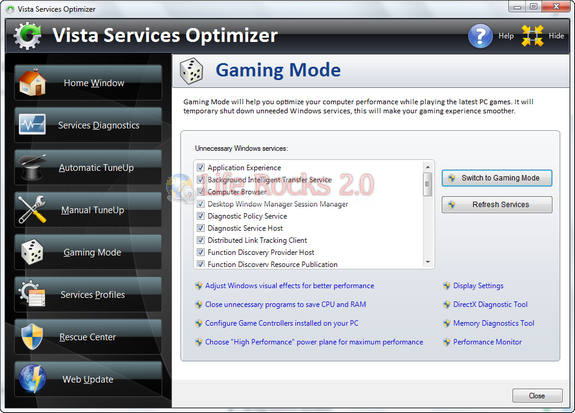Click the Help question mark icon
Screen dimensions: 575x413
480,36
